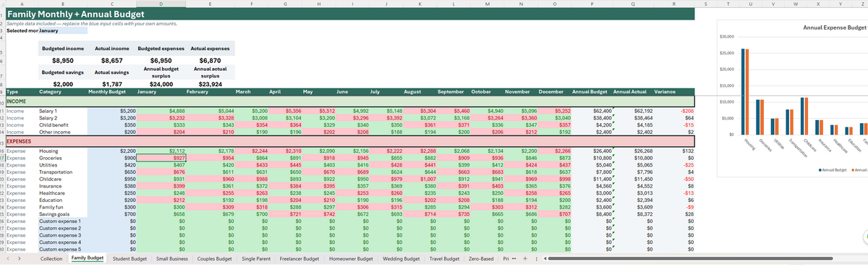Click the $23,924 annual actual surplus value

coord(210,84)
